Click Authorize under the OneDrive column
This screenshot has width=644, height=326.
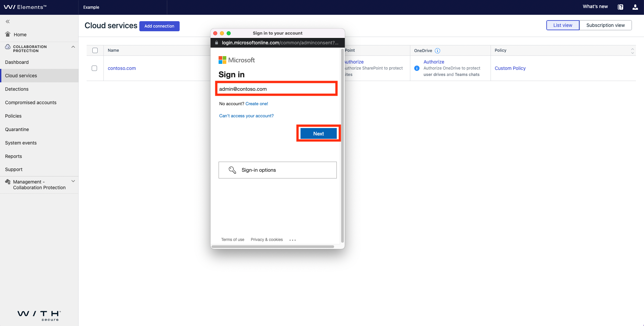(x=434, y=62)
